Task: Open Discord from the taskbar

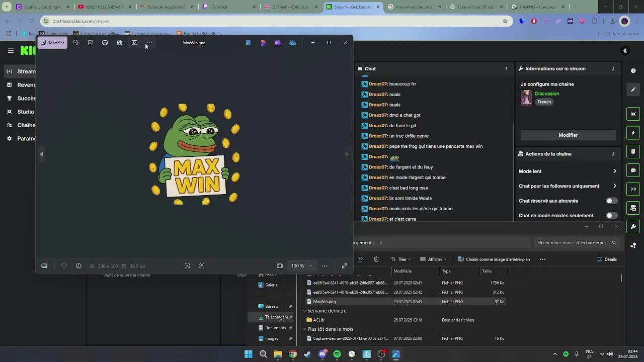Action: click(x=323, y=354)
